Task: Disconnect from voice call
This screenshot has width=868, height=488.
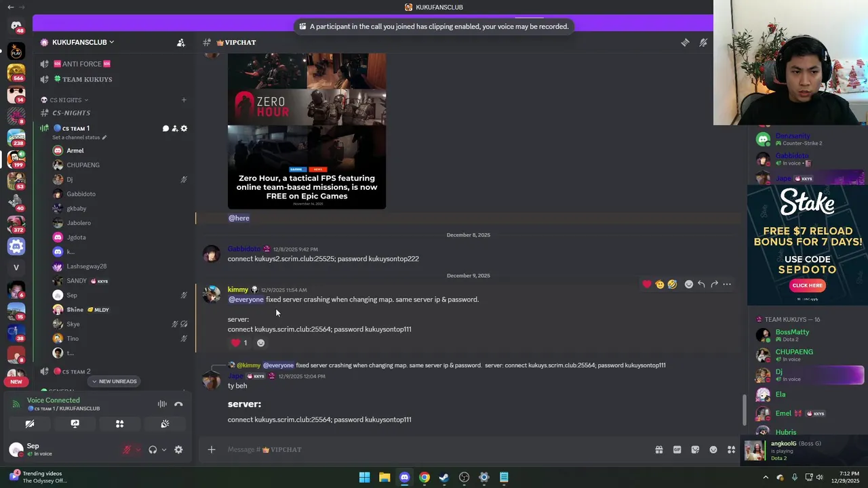Action: point(178,404)
